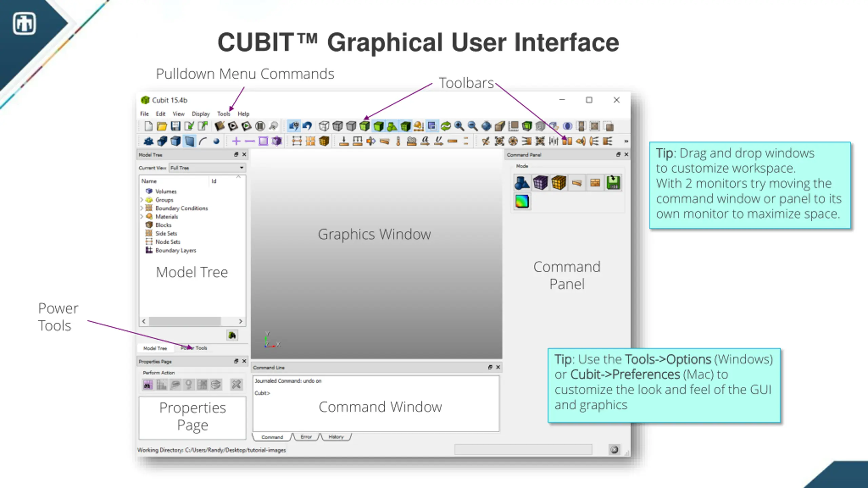Click the wireframe cube display icon
868x488 pixels.
[324, 126]
